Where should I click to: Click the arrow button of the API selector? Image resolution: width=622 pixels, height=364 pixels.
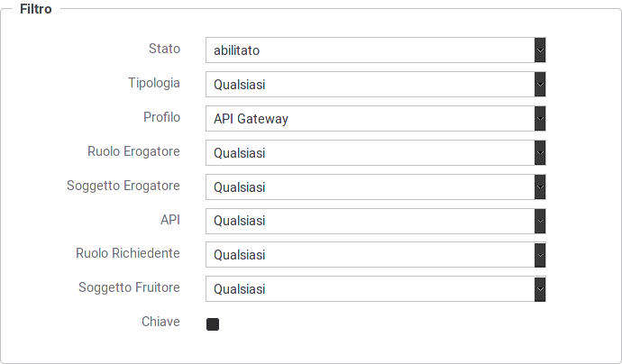540,221
